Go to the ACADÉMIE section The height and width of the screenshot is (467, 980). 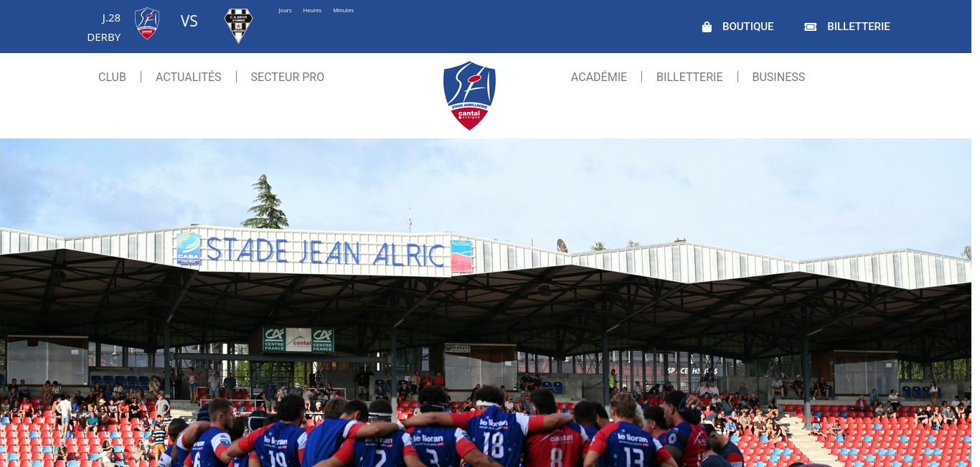pos(599,77)
